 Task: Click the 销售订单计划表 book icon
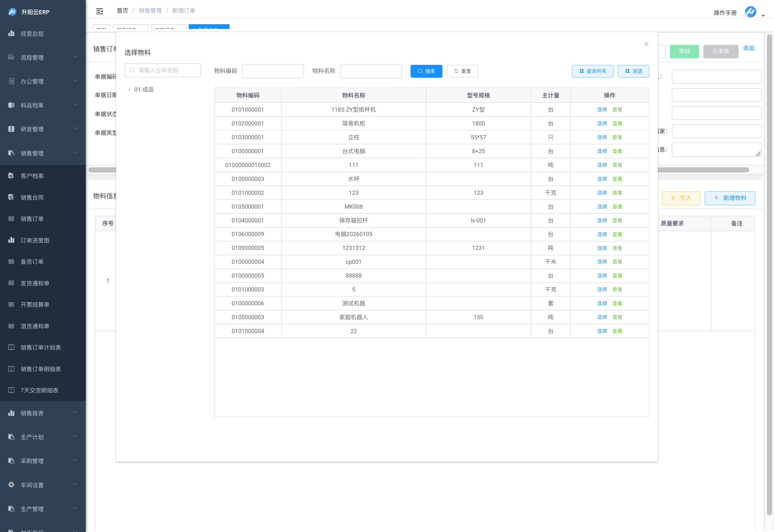click(11, 347)
